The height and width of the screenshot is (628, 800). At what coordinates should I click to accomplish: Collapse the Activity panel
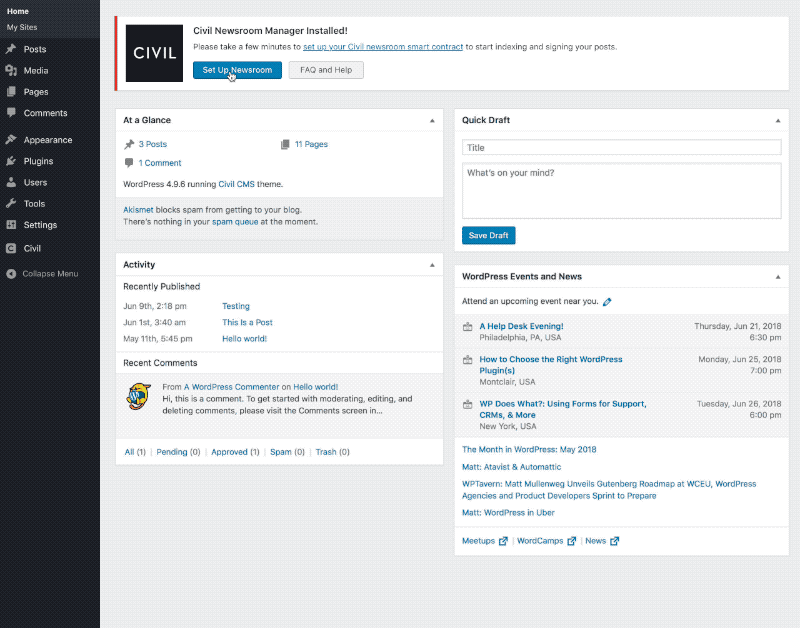[432, 265]
